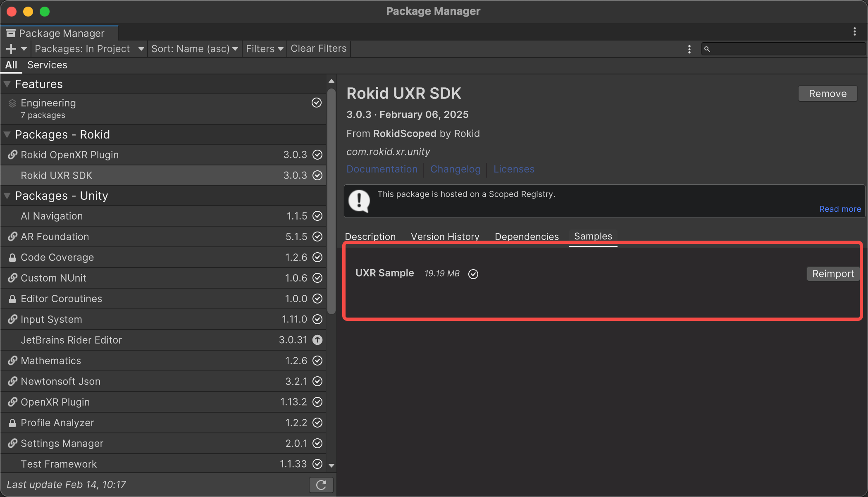Open the window three-dot options menu
868x497 pixels.
point(854,31)
